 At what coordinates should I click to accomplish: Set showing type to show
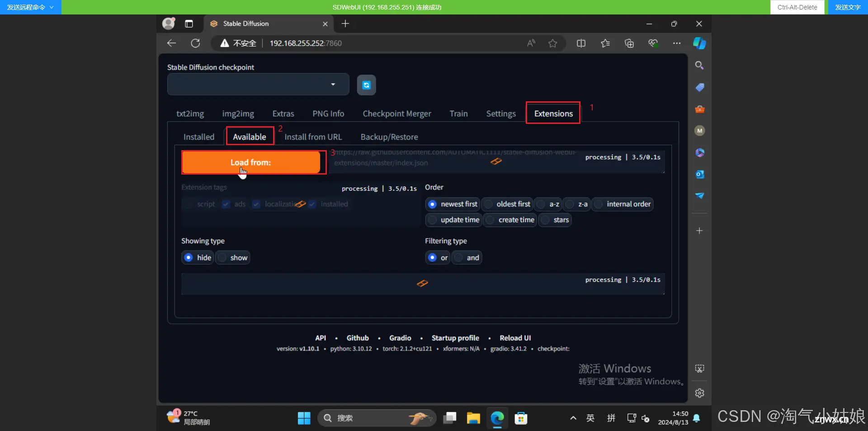tap(232, 257)
